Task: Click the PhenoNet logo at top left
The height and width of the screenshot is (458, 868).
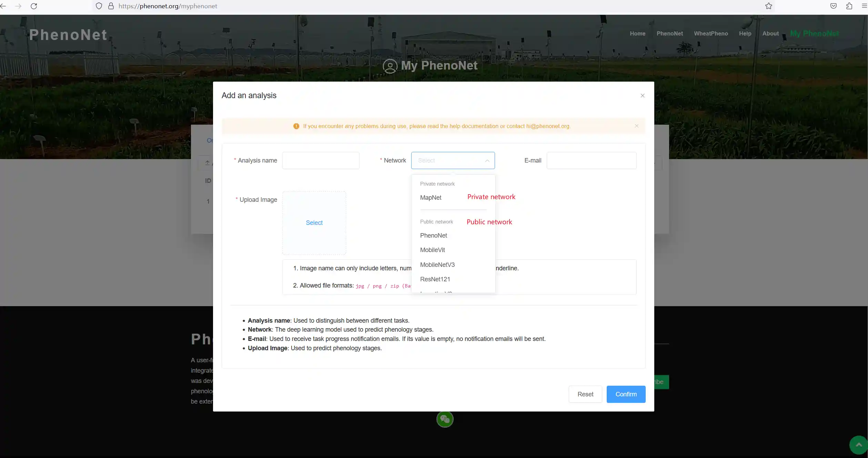Action: coord(68,35)
